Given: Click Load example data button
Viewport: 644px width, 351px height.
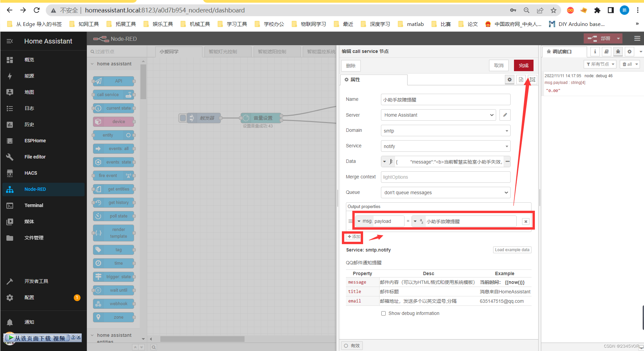Looking at the screenshot, I should pos(512,250).
